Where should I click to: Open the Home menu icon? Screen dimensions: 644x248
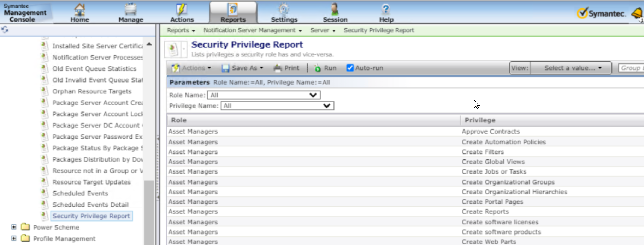80,9
